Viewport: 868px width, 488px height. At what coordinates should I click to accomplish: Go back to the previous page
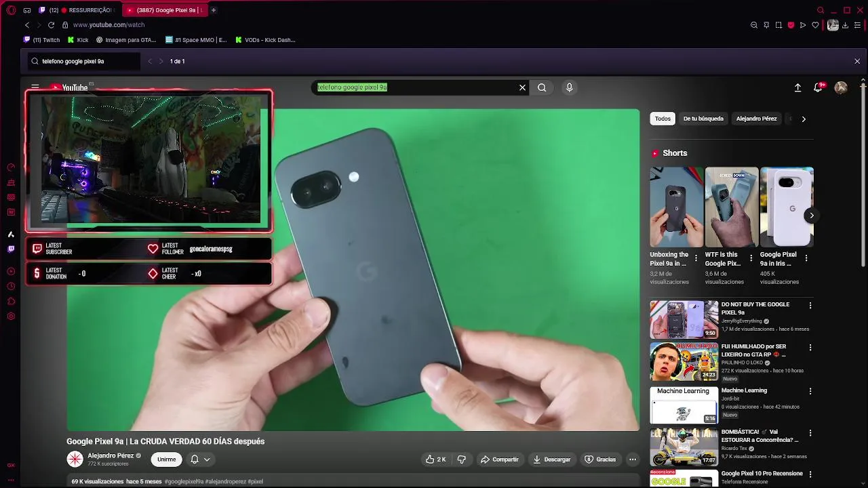pyautogui.click(x=27, y=25)
